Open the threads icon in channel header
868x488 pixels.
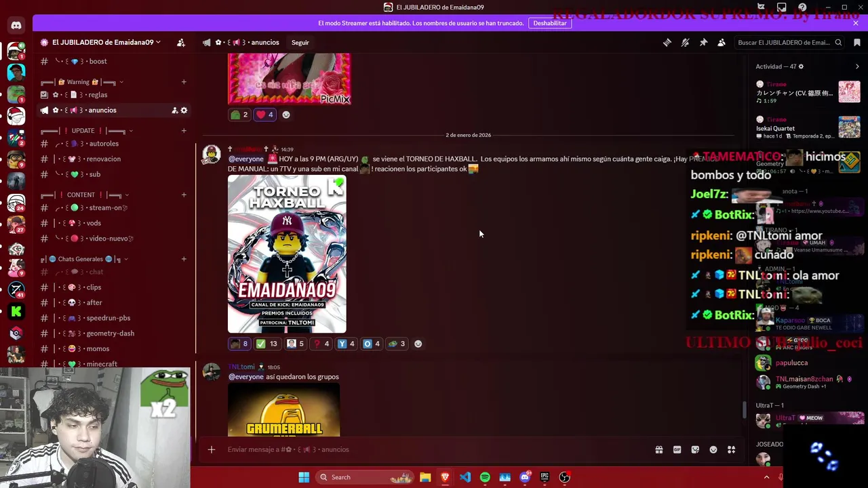(667, 42)
